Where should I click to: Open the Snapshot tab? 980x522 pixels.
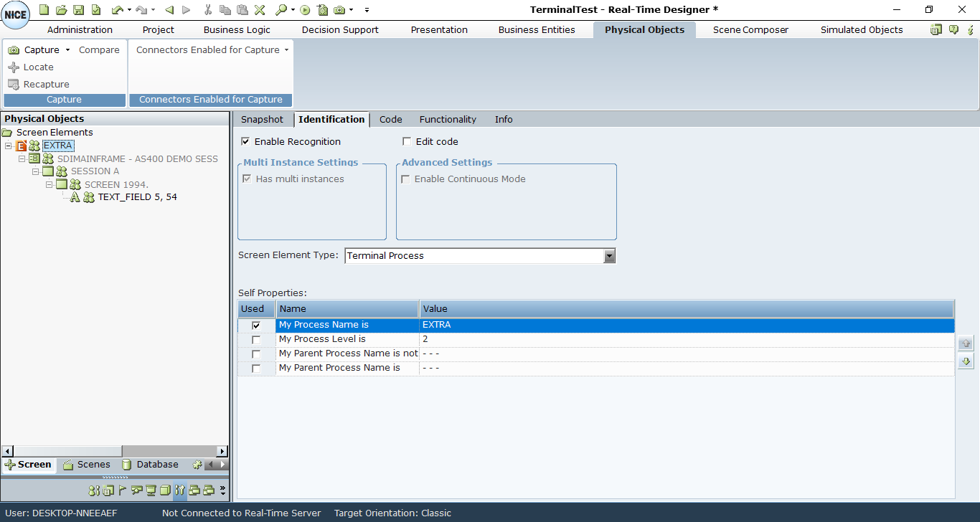click(x=262, y=120)
